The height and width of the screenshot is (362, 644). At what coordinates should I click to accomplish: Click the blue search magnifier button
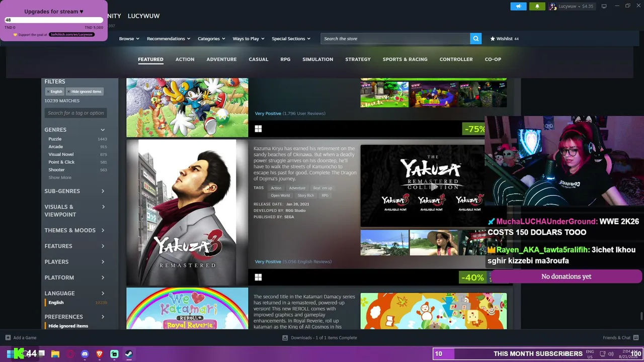475,39
